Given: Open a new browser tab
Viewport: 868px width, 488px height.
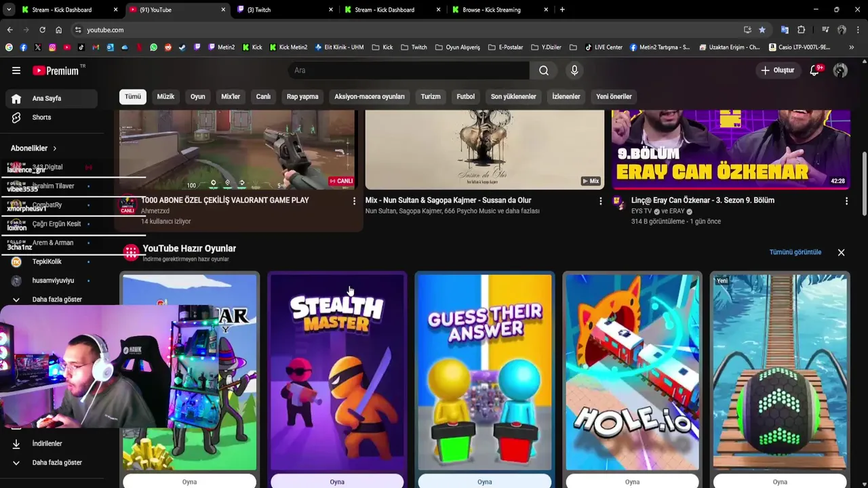Looking at the screenshot, I should pyautogui.click(x=562, y=9).
